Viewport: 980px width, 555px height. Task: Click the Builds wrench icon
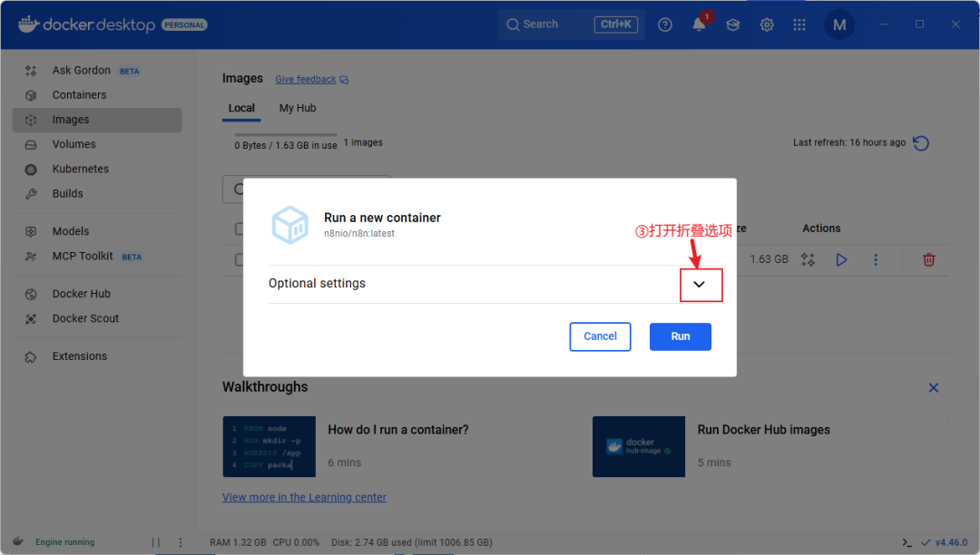tap(31, 194)
